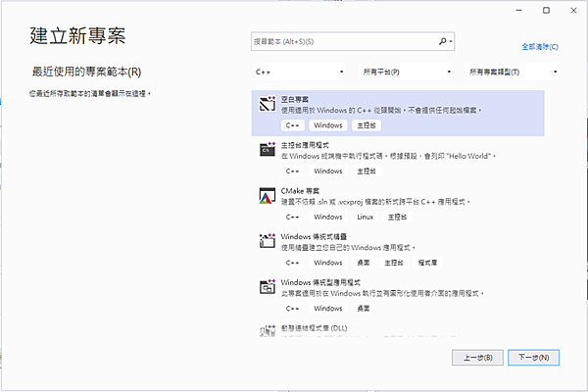Viewport: 588px width, 392px height.
Task: Click the Windows 傳統式精靈 icon
Action: tap(266, 240)
